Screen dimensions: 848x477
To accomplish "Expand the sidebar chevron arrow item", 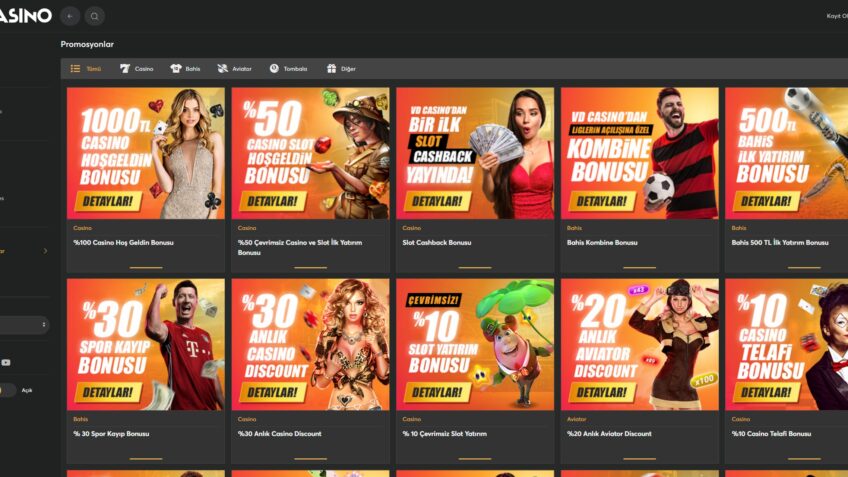I will 44,251.
